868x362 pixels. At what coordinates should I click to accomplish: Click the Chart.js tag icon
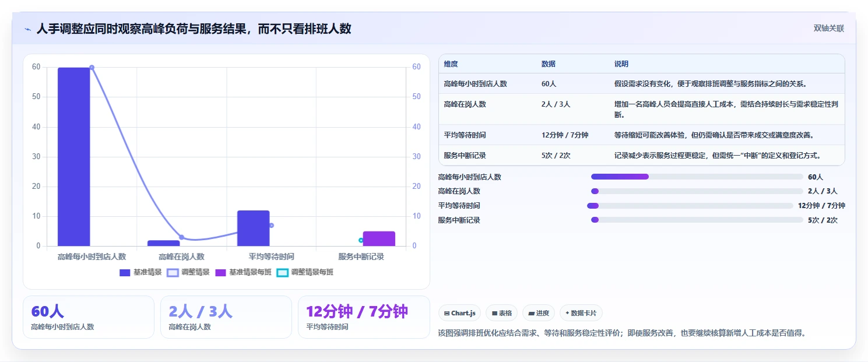tap(447, 313)
